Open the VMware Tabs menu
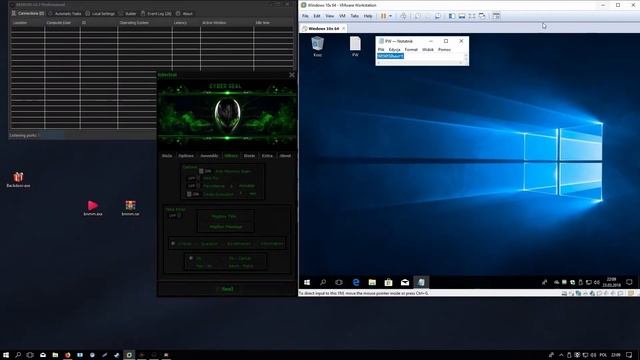The image size is (640, 360). [354, 16]
